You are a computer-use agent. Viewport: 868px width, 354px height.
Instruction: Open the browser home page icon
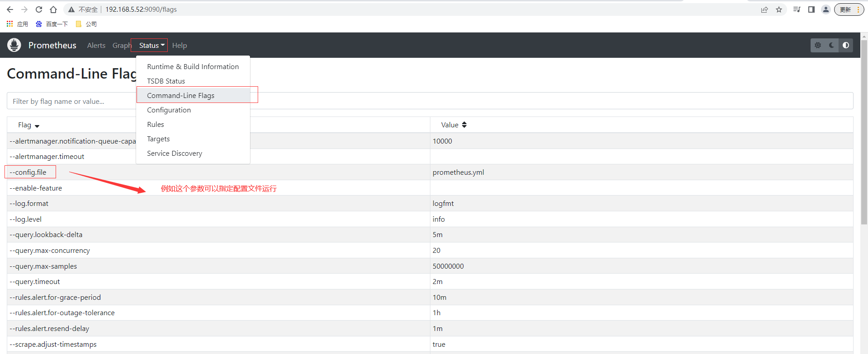point(53,9)
